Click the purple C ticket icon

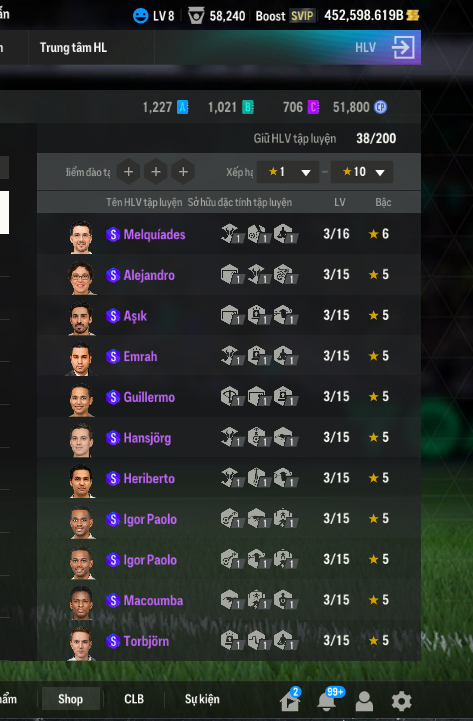(313, 107)
